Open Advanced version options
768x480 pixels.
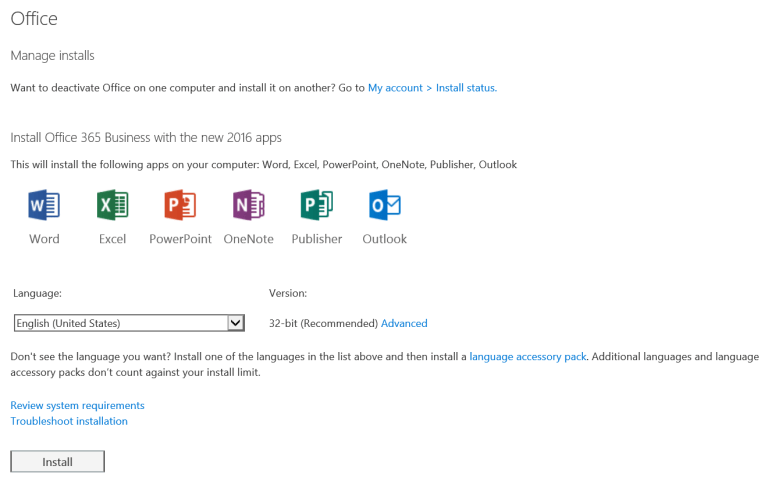tap(404, 323)
